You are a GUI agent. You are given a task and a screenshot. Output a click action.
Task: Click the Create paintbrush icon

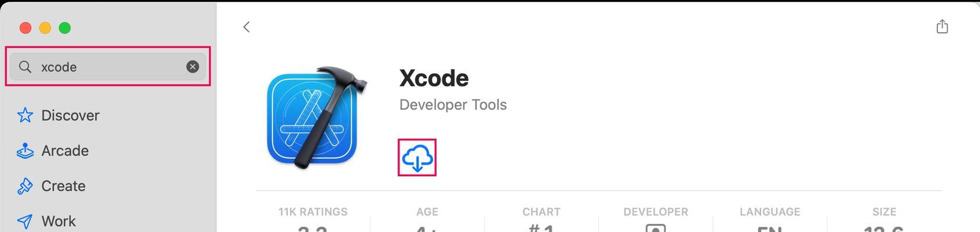[25, 186]
